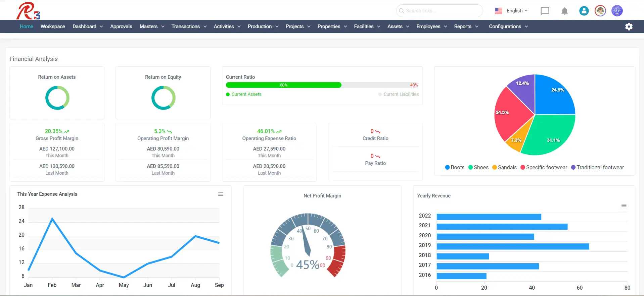This screenshot has height=296, width=644.
Task: Click the Financial Analysis heading
Action: tap(34, 59)
